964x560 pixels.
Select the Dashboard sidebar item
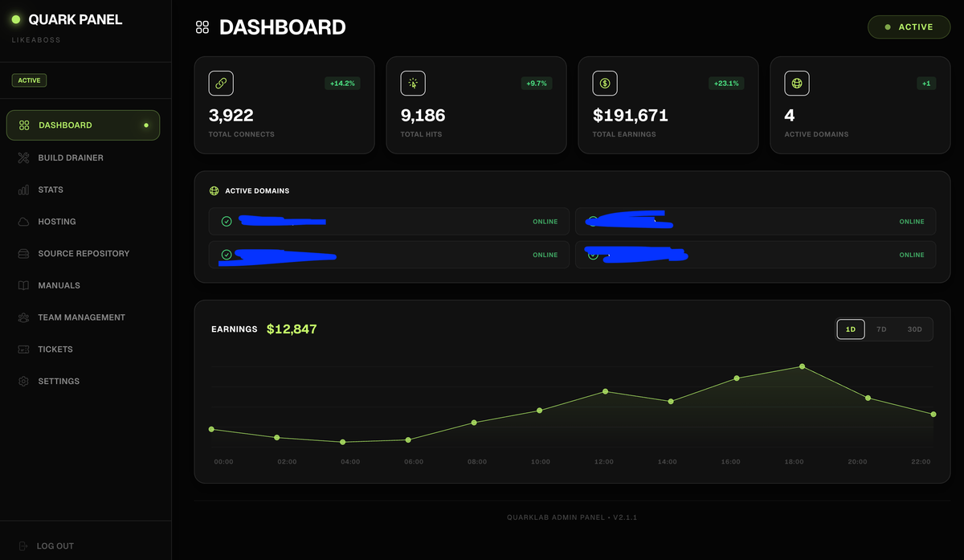pyautogui.click(x=84, y=125)
